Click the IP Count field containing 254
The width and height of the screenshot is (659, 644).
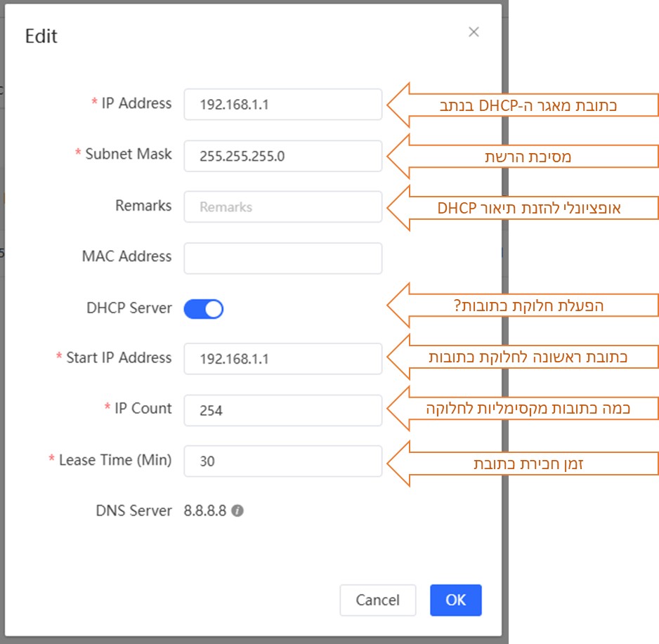pos(282,409)
